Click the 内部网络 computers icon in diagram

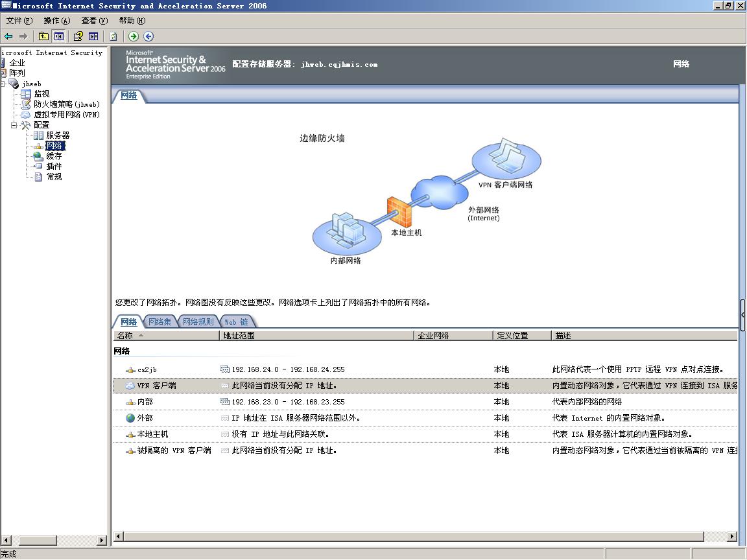347,233
